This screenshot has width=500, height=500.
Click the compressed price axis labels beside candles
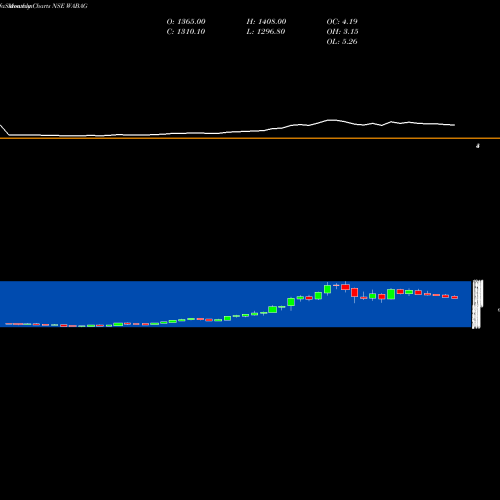coord(477,304)
